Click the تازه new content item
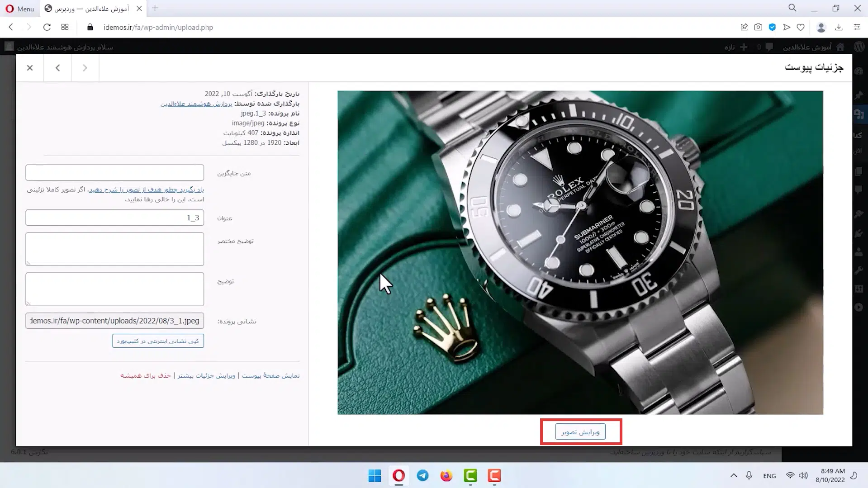This screenshot has width=868, height=488. click(736, 47)
